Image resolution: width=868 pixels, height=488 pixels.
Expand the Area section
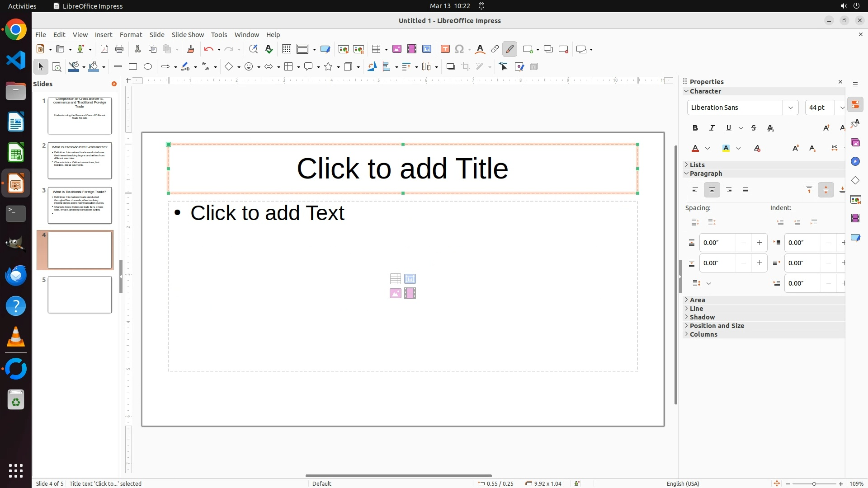coord(697,300)
